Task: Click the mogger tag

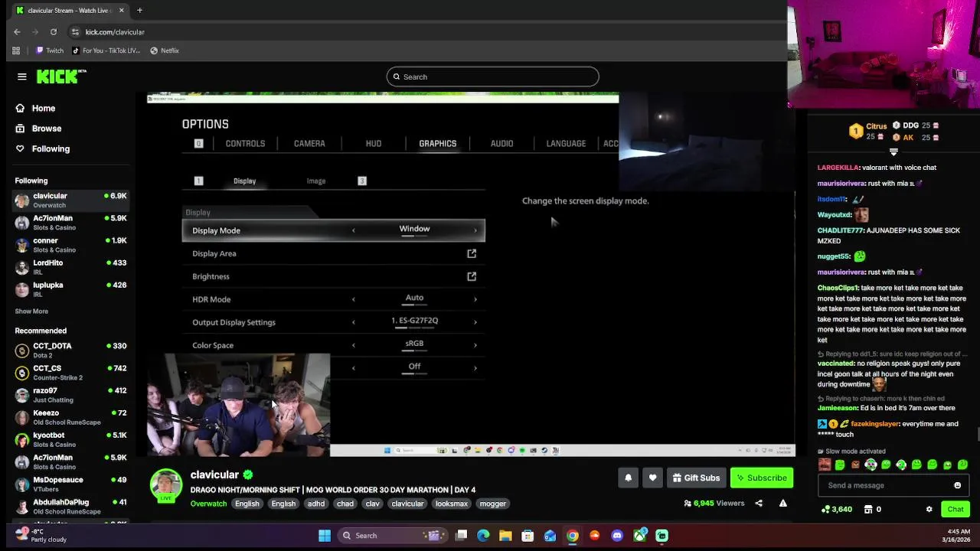Action: pyautogui.click(x=492, y=504)
